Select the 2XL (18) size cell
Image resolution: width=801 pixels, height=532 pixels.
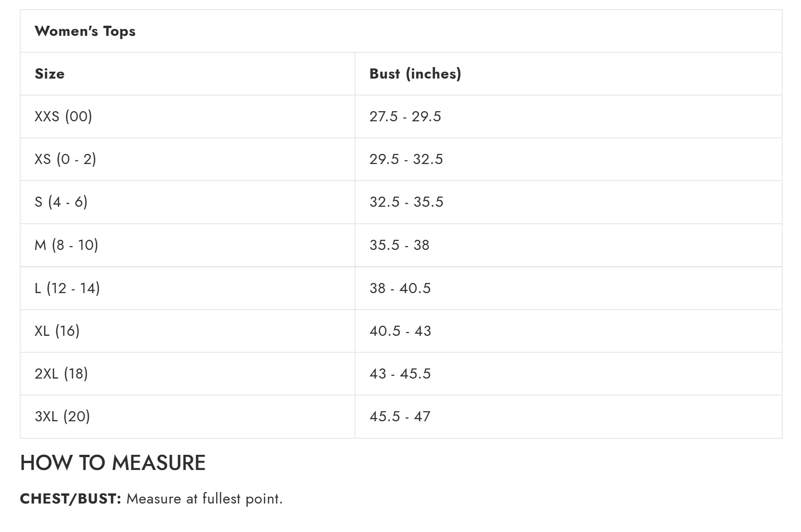[61, 374]
